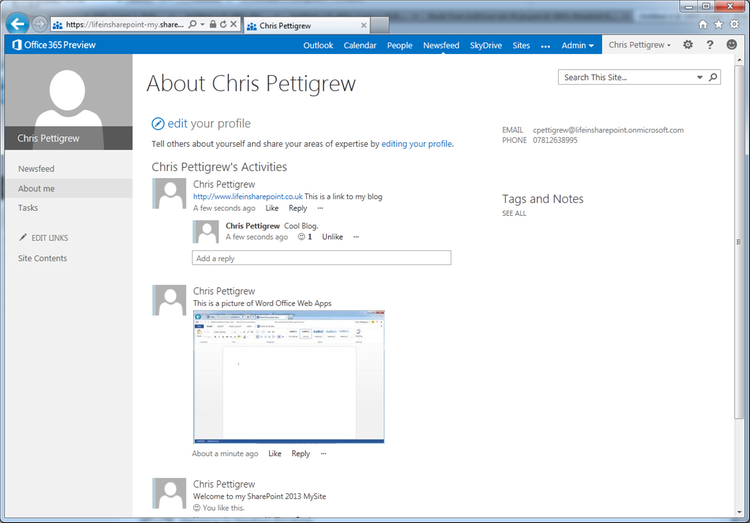Open Favorites using the star icon
Screen dimensions: 750x523
pos(718,24)
